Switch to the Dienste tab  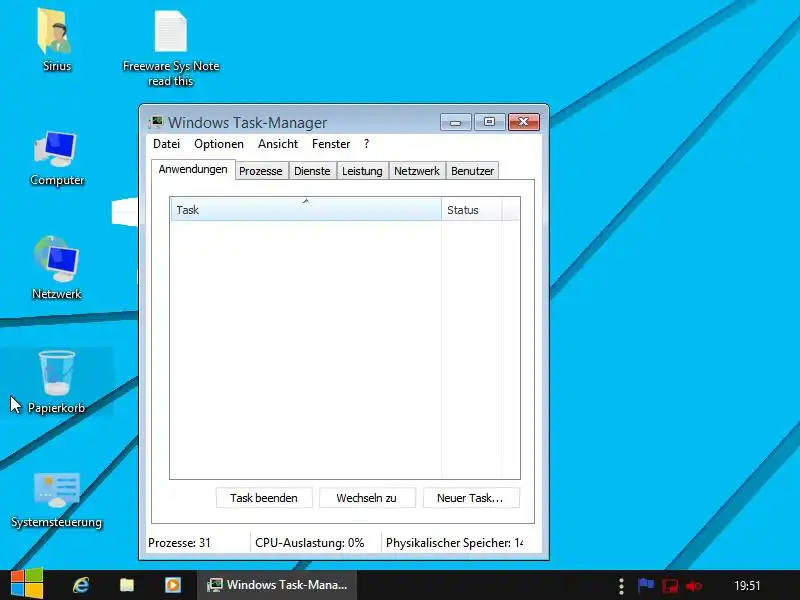(312, 171)
